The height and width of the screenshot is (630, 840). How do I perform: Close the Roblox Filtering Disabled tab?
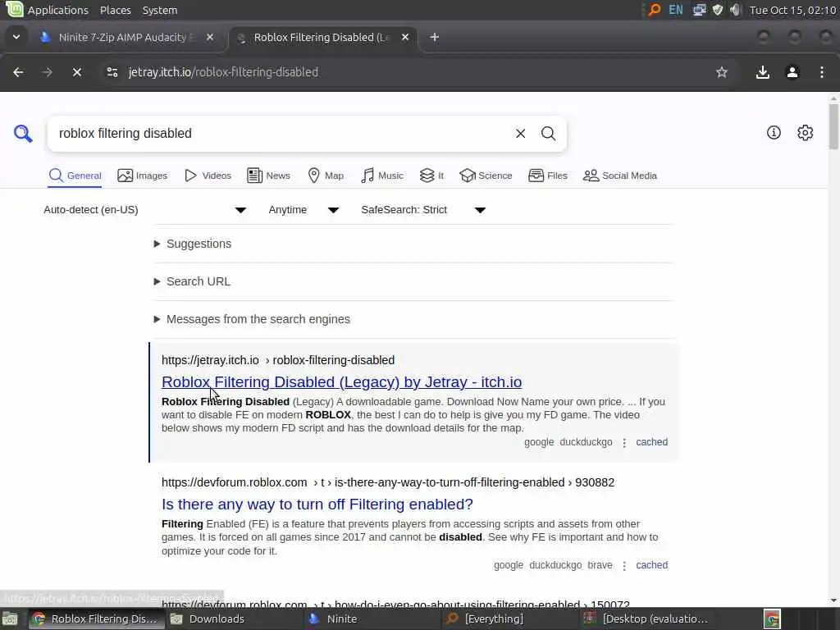click(405, 37)
